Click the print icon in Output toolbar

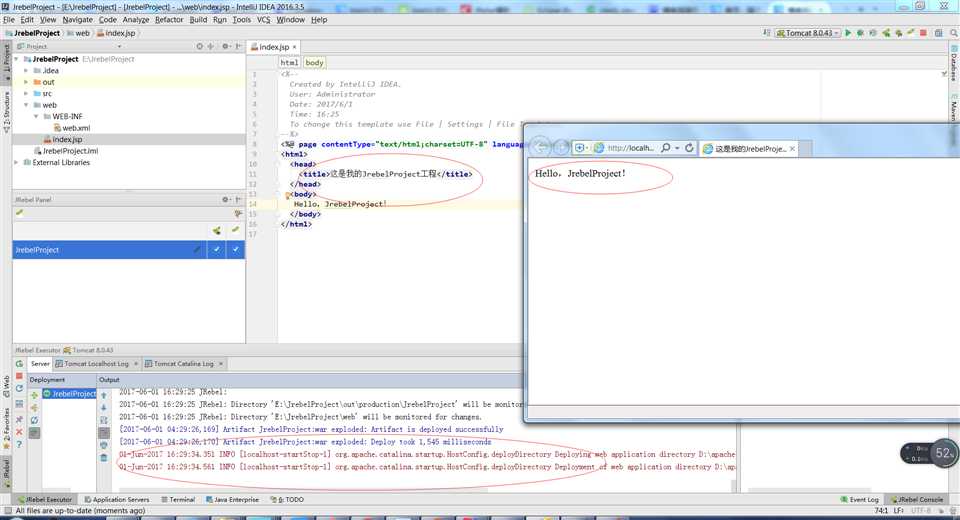point(103,445)
